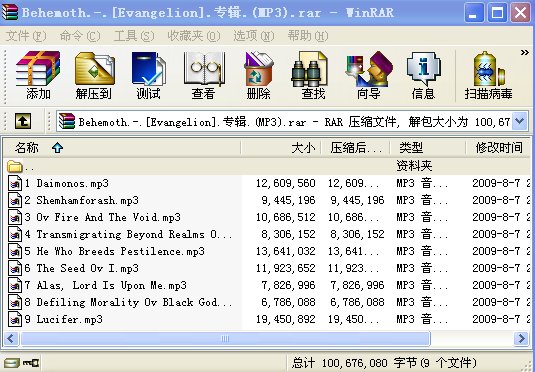Viewport: 535px width, 372px height.
Task: Minimize the WinRAR window
Action: [474, 13]
